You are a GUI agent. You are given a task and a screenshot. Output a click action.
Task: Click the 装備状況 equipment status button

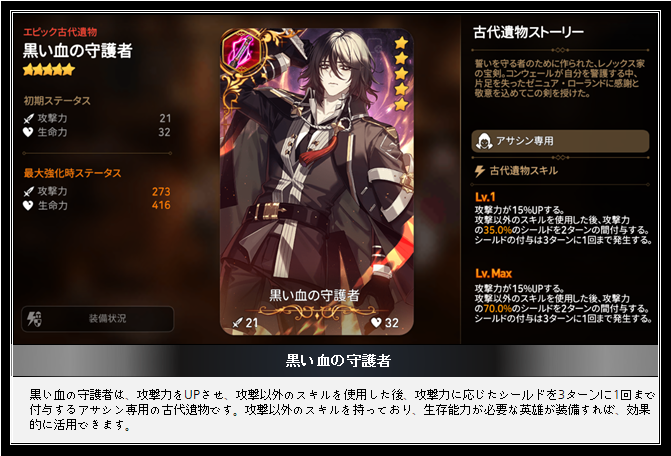[98, 319]
